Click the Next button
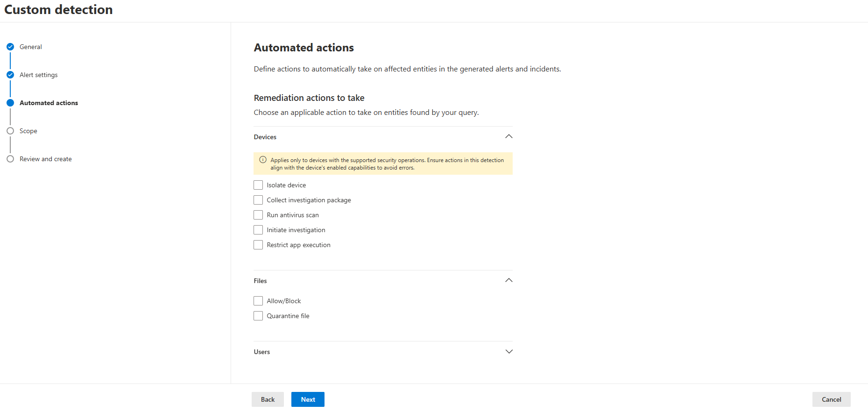 tap(308, 399)
